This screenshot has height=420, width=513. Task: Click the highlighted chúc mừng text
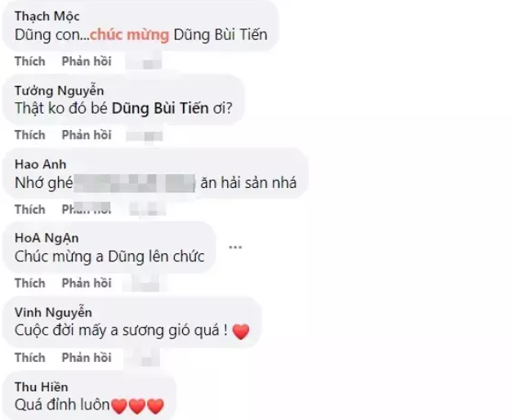point(130,35)
